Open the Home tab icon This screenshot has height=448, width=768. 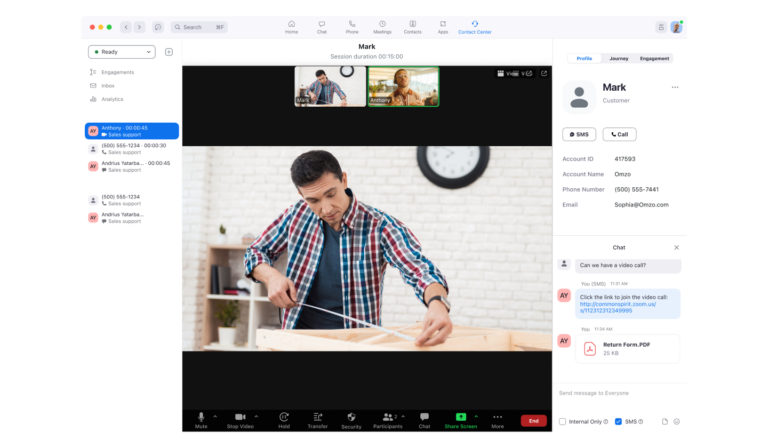coord(291,24)
